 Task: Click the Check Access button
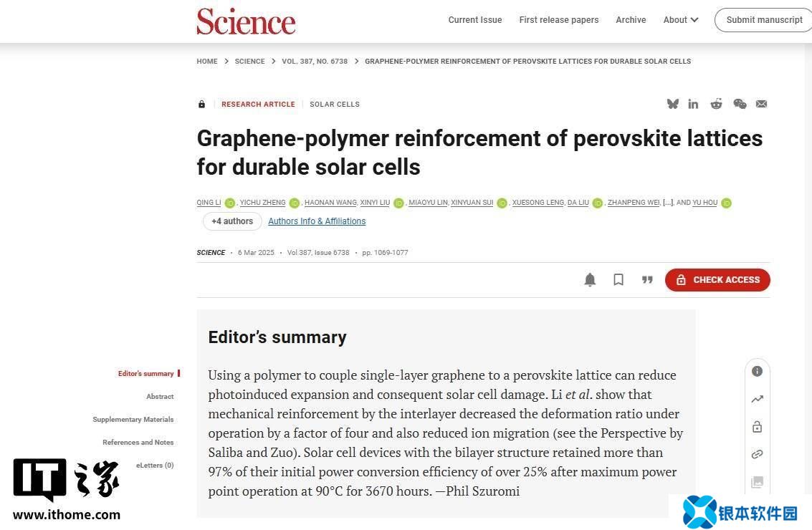click(717, 280)
